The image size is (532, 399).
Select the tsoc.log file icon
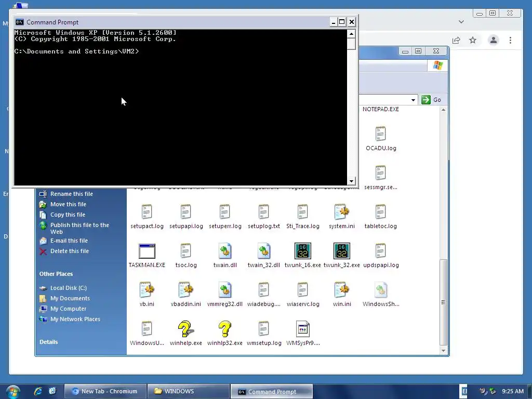pyautogui.click(x=185, y=251)
